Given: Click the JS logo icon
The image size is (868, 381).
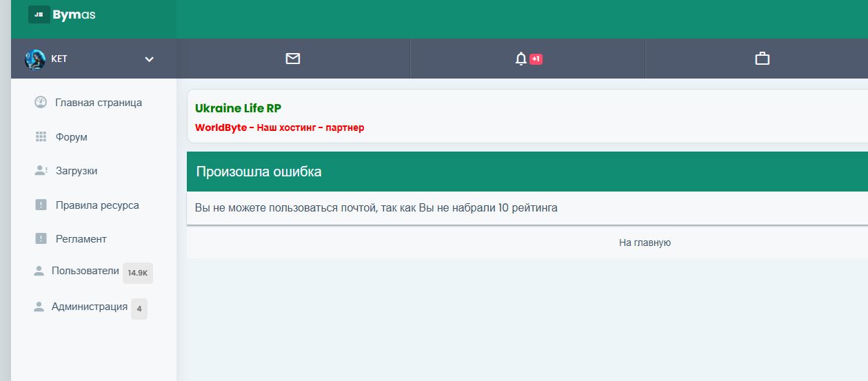Looking at the screenshot, I should (39, 14).
